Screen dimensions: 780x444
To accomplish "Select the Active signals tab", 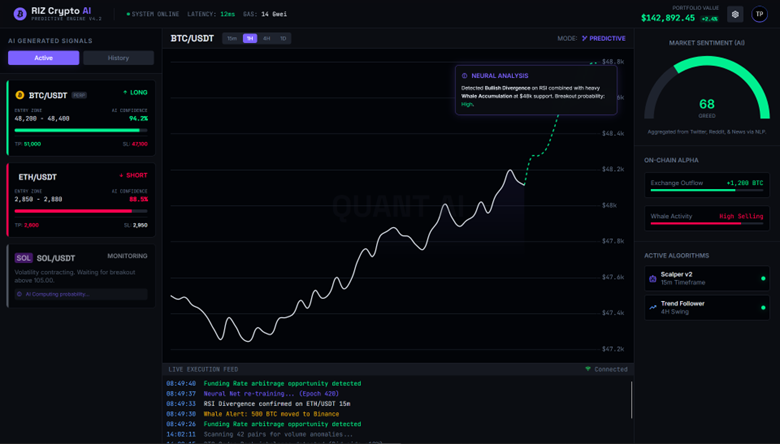I will (x=44, y=58).
